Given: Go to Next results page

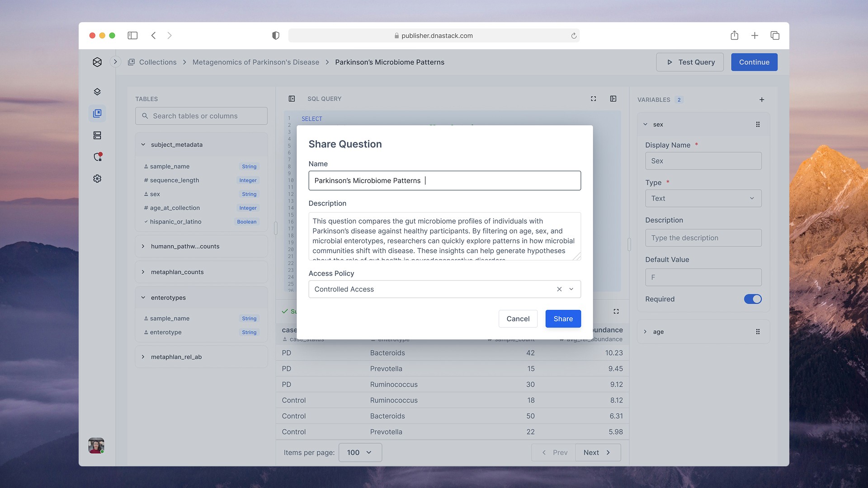Looking at the screenshot, I should [x=597, y=452].
